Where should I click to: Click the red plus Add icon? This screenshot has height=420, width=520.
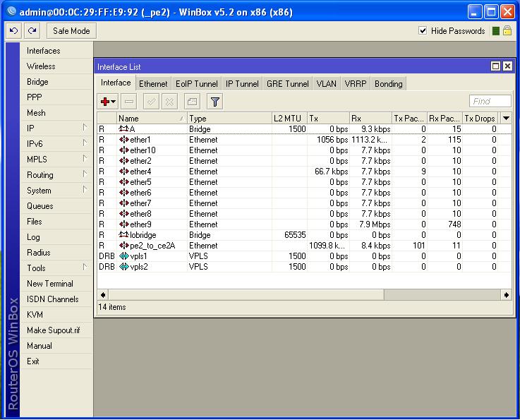coord(105,102)
